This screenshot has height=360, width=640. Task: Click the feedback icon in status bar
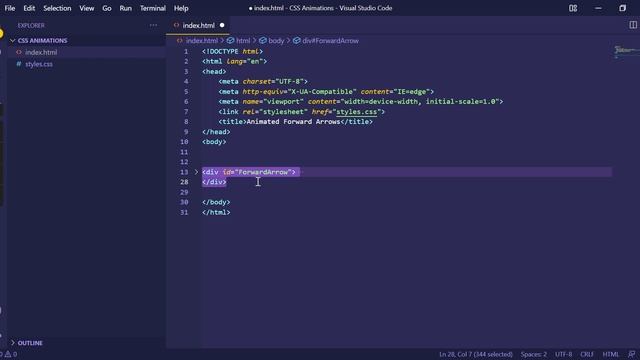[x=631, y=354]
